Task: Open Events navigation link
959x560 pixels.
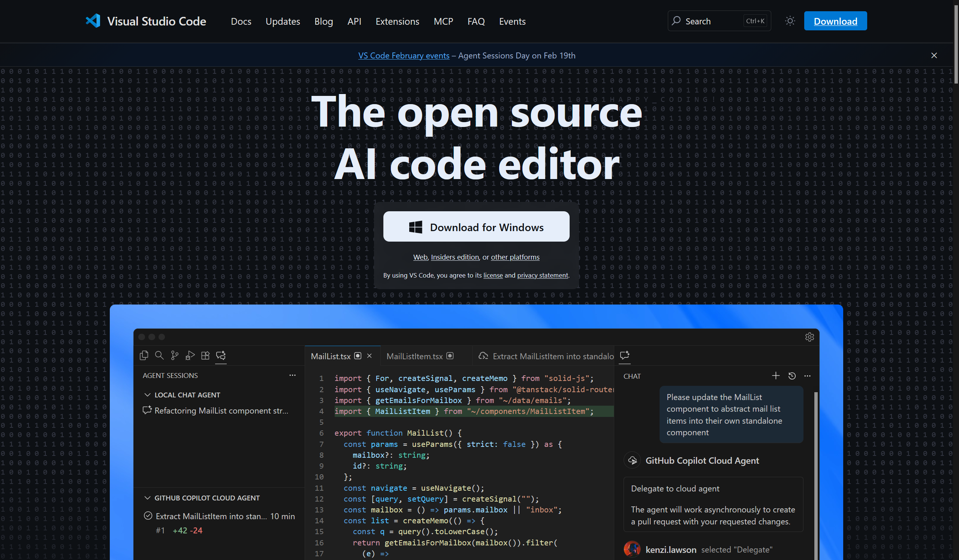Action: pos(512,21)
